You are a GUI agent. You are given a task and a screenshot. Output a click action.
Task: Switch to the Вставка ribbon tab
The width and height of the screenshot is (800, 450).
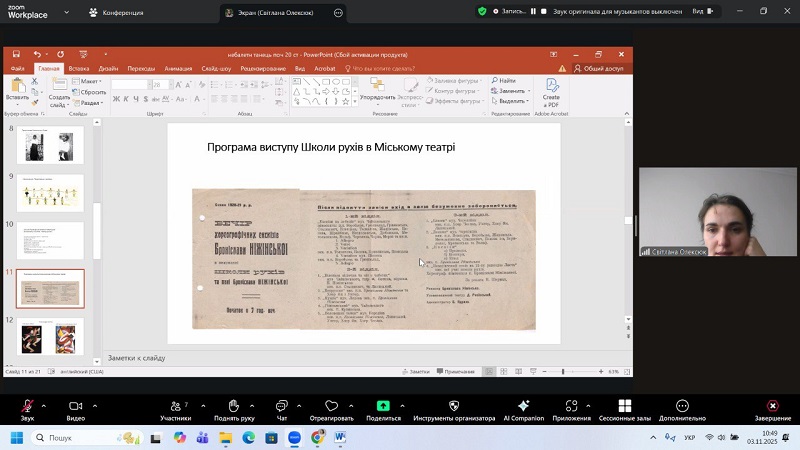(x=79, y=69)
